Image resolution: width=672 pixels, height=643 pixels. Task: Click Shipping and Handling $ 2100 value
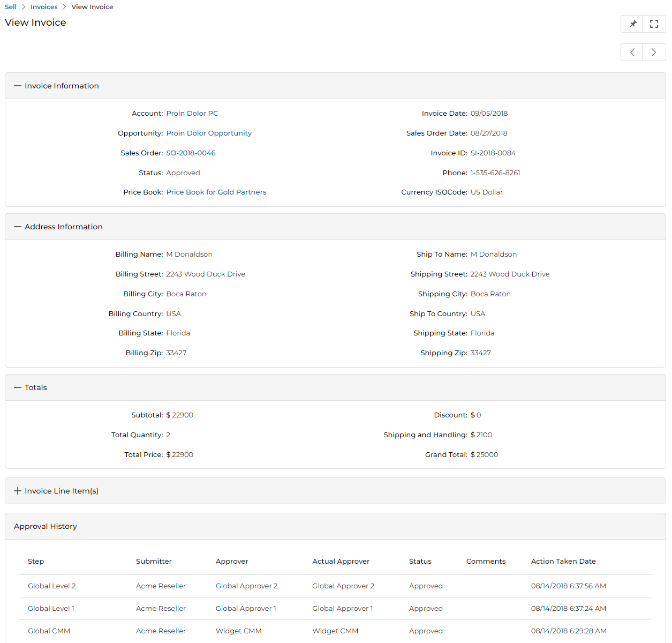pyautogui.click(x=481, y=435)
